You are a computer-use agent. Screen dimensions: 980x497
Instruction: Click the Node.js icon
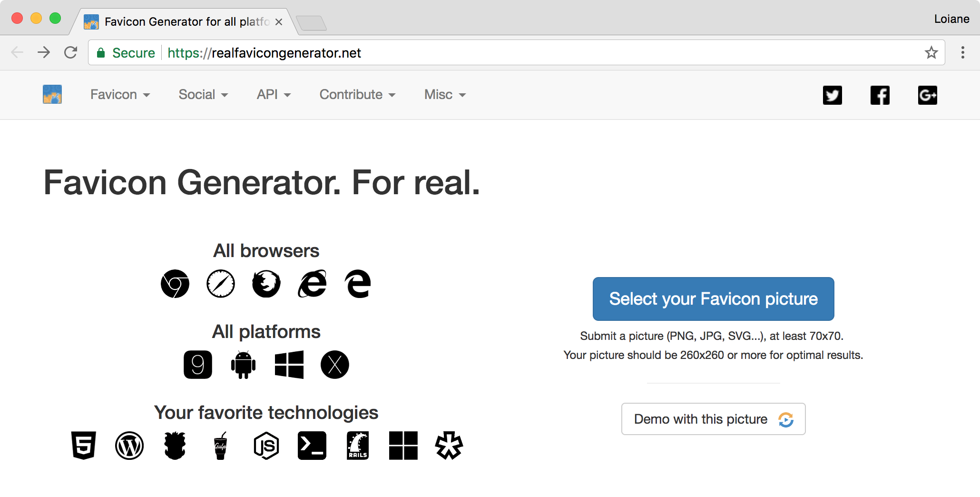(266, 446)
